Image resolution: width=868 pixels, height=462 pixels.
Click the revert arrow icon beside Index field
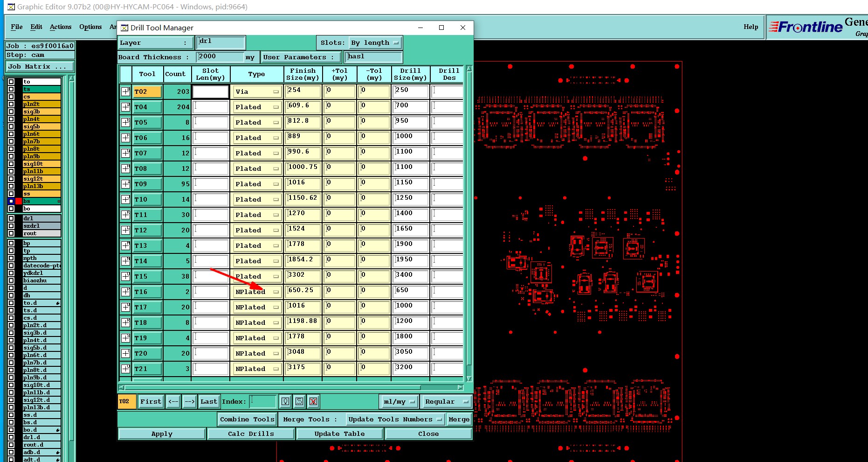299,401
